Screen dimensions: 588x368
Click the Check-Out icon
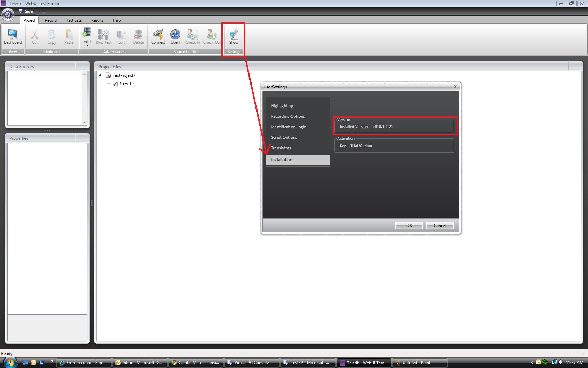point(212,37)
